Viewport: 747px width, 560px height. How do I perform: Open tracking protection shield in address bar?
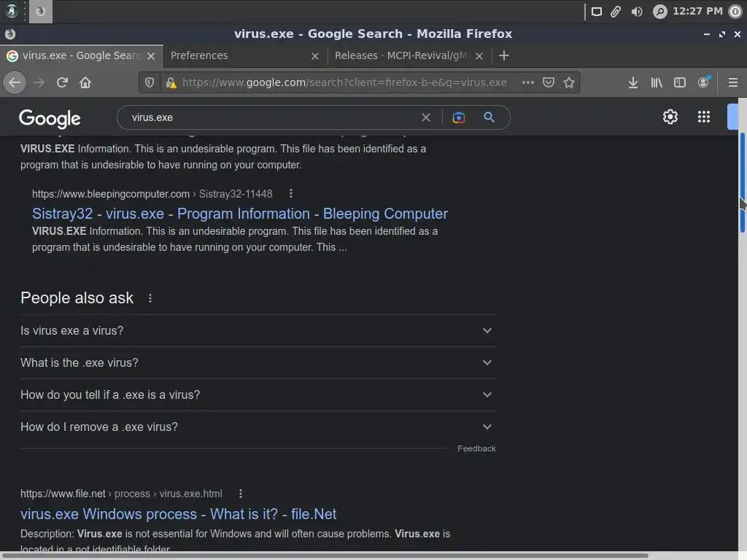pyautogui.click(x=150, y=82)
